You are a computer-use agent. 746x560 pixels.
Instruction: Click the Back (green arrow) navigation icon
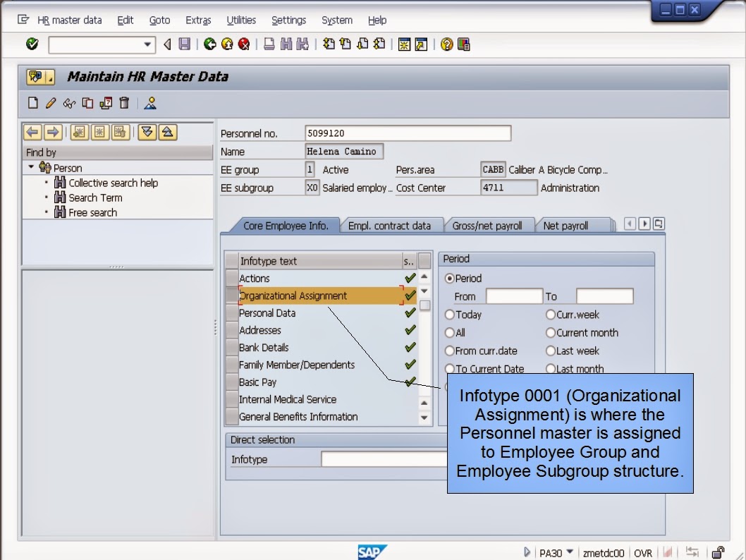(209, 44)
